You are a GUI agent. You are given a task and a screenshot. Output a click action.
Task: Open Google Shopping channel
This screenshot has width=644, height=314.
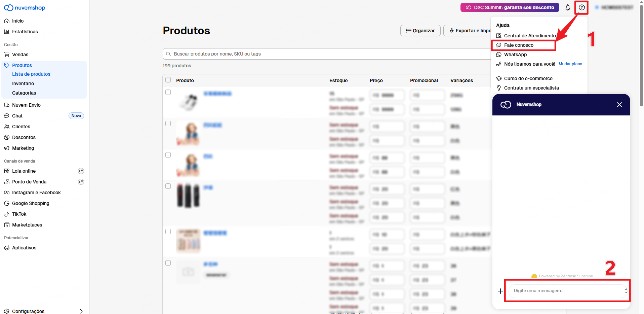coord(31,203)
